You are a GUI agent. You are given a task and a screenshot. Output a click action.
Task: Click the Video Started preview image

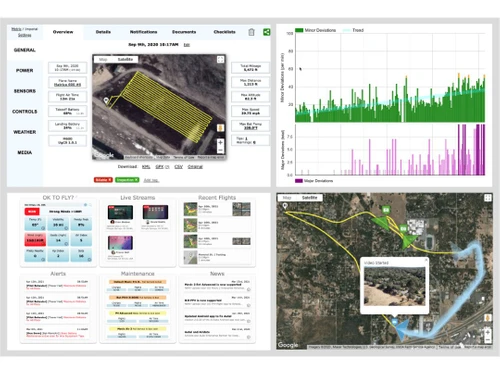[x=395, y=286]
